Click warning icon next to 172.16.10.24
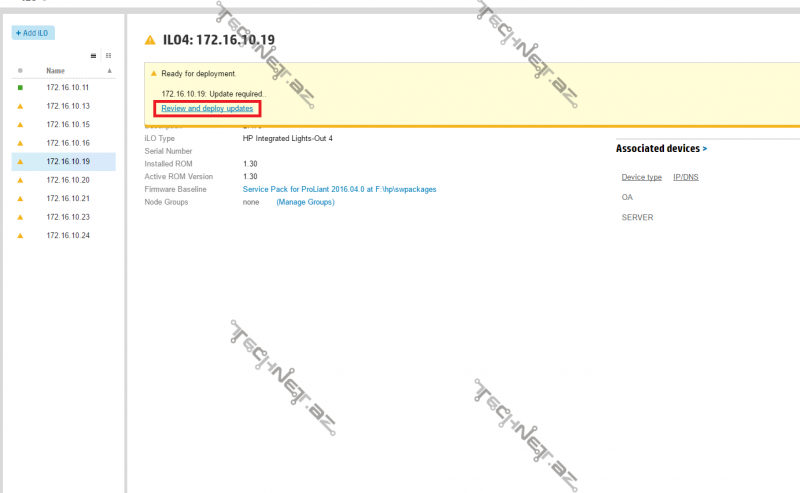The image size is (800, 493). [x=20, y=235]
